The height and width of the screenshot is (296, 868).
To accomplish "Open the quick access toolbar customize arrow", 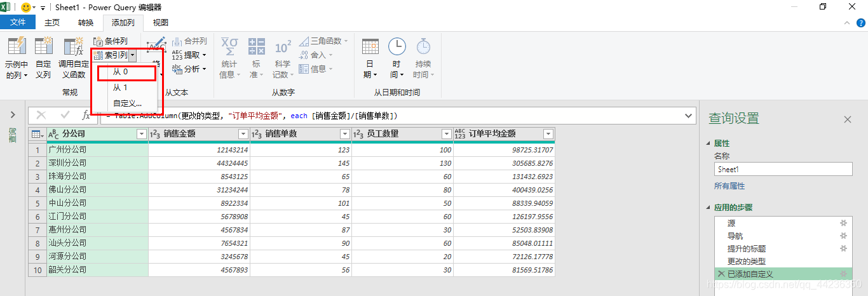I will [43, 8].
